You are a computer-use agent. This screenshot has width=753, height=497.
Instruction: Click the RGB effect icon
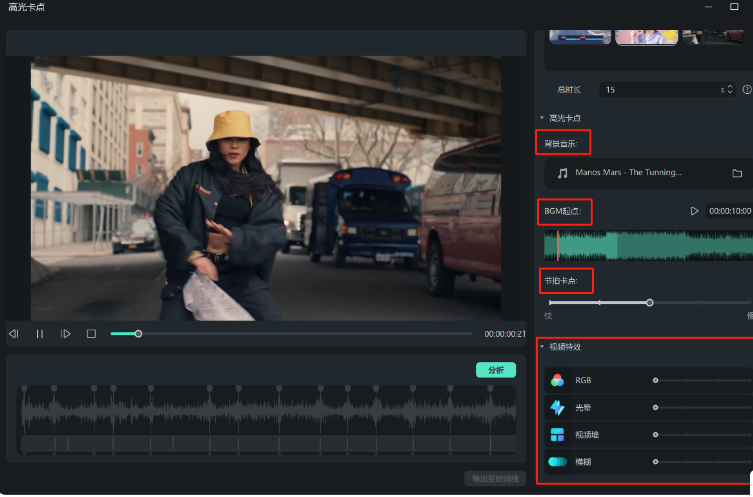click(558, 381)
